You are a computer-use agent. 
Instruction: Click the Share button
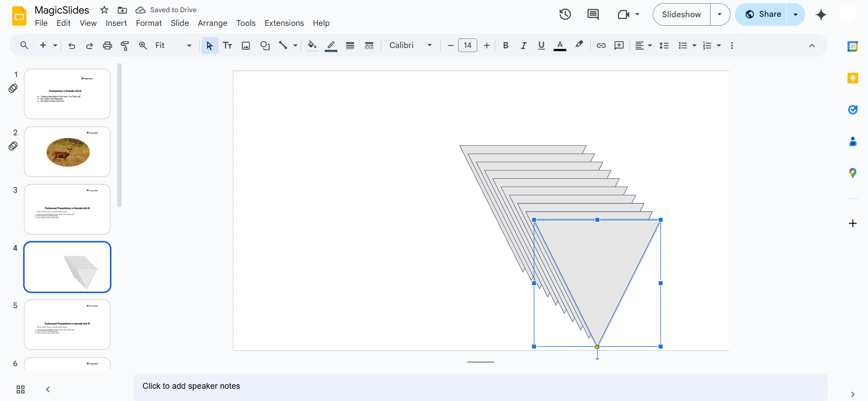point(763,14)
